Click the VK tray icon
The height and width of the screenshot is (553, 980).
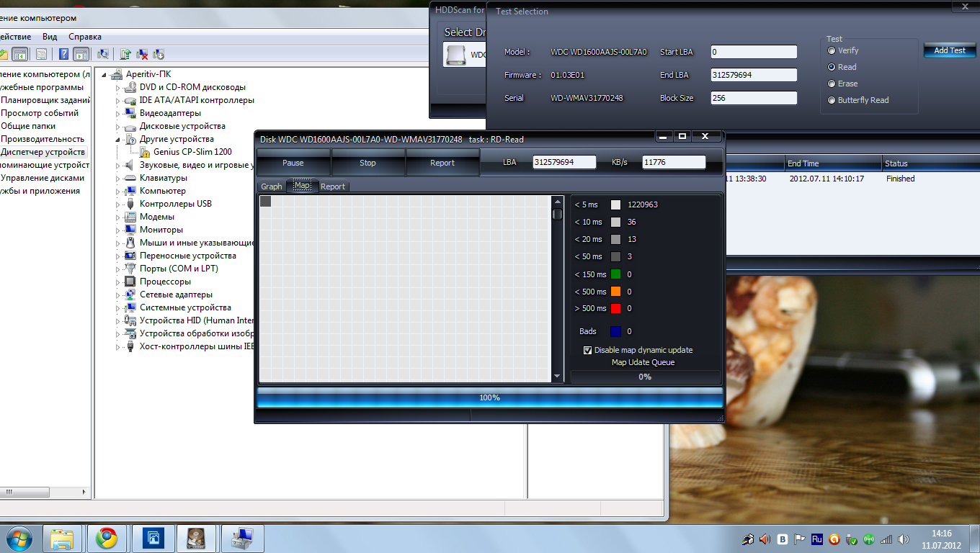[783, 539]
